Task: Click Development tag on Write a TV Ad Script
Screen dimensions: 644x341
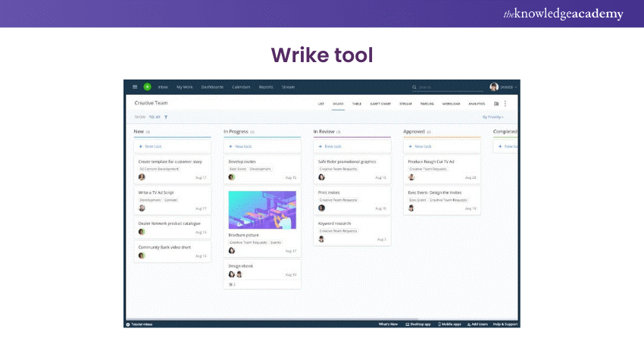Action: click(x=150, y=199)
